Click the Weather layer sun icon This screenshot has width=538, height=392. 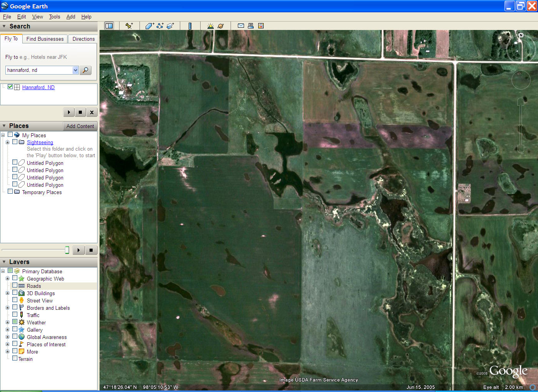(x=22, y=322)
